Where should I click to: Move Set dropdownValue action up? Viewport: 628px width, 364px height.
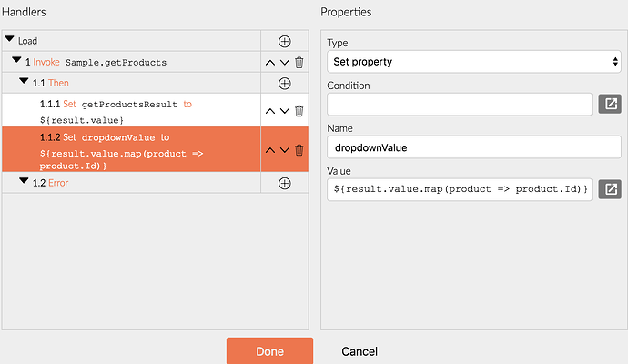[x=269, y=150]
